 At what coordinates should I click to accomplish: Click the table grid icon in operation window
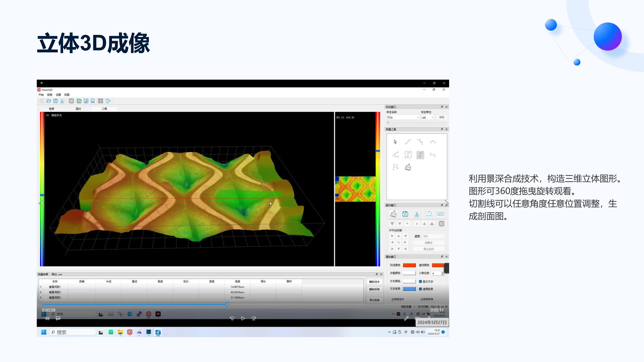440,214
